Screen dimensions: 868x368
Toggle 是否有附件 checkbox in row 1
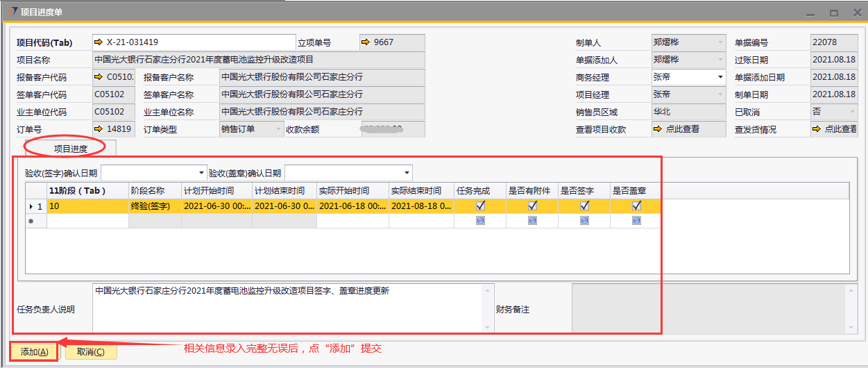[x=532, y=206]
